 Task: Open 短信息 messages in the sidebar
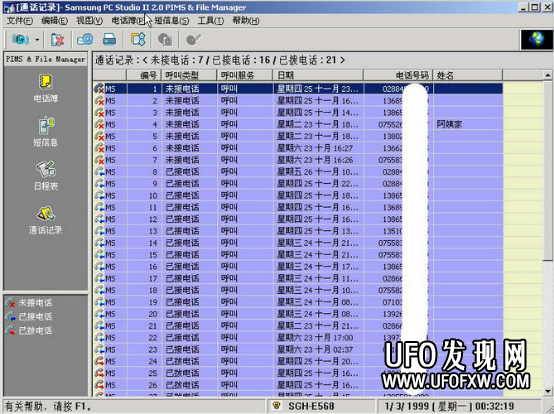(46, 131)
